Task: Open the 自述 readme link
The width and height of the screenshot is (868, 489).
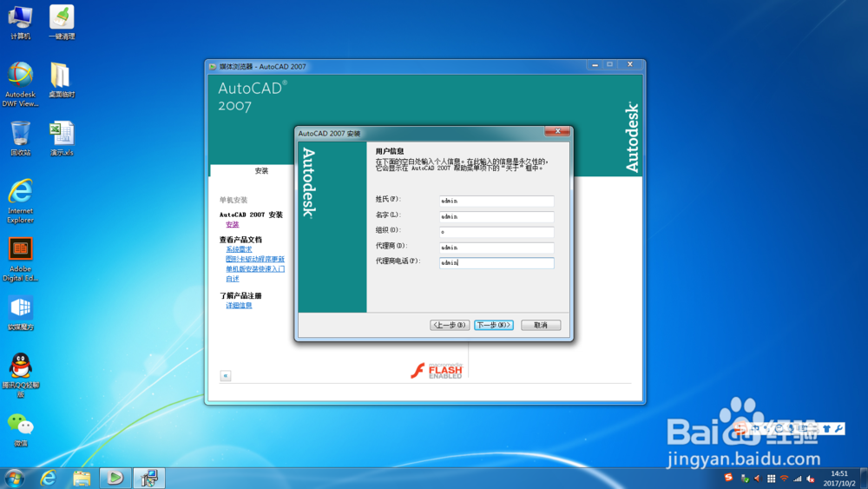Action: pos(232,279)
